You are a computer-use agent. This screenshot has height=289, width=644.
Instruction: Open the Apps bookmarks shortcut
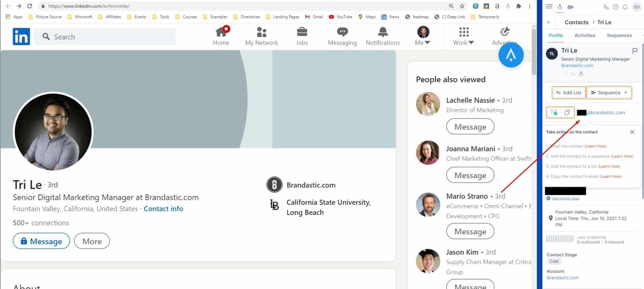[x=14, y=17]
